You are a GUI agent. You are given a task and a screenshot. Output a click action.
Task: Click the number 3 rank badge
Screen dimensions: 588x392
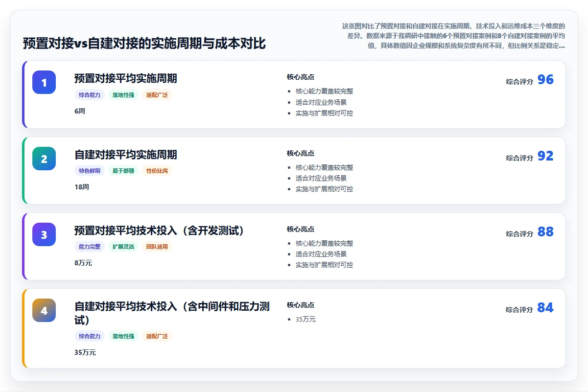coord(44,234)
